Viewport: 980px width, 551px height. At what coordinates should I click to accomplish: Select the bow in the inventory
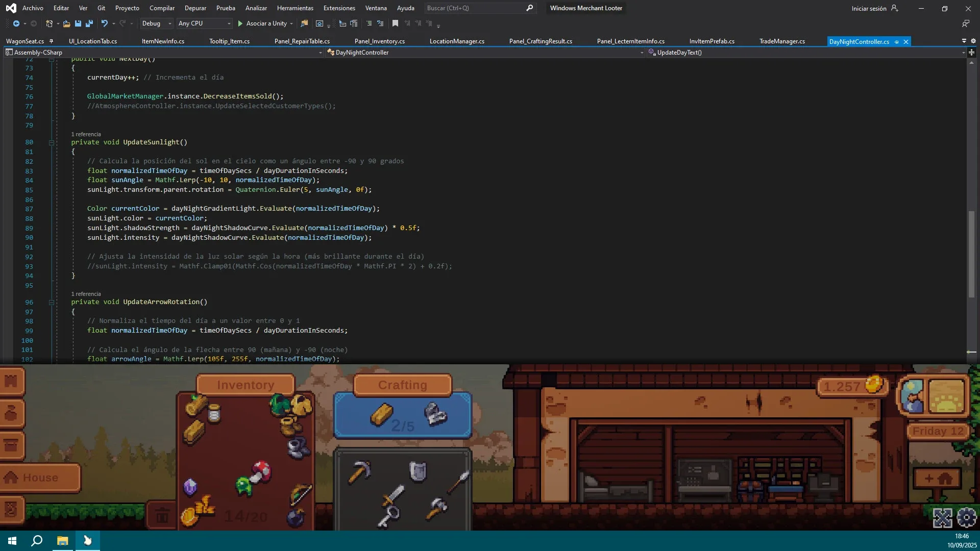[301, 494]
